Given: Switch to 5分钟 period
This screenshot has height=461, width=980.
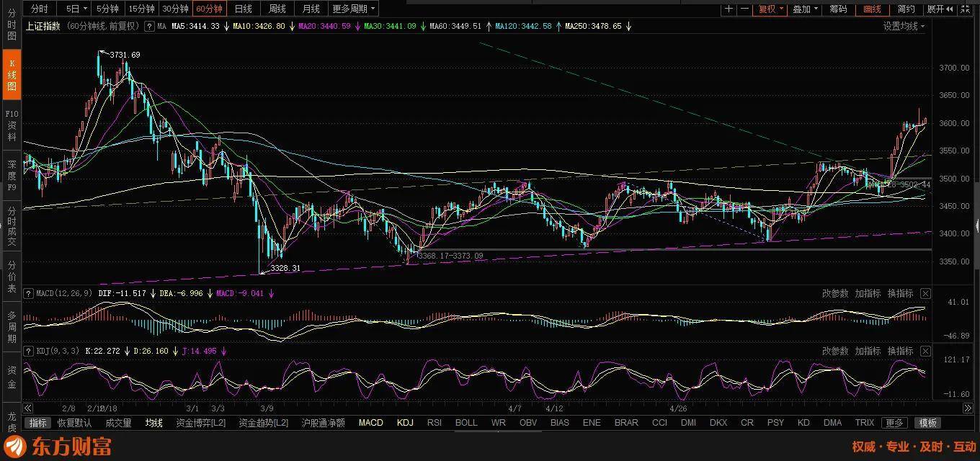Looking at the screenshot, I should point(107,9).
